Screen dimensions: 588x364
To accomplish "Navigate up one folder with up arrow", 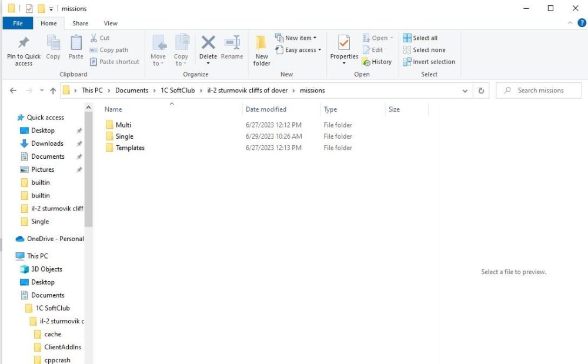I will pos(53,91).
